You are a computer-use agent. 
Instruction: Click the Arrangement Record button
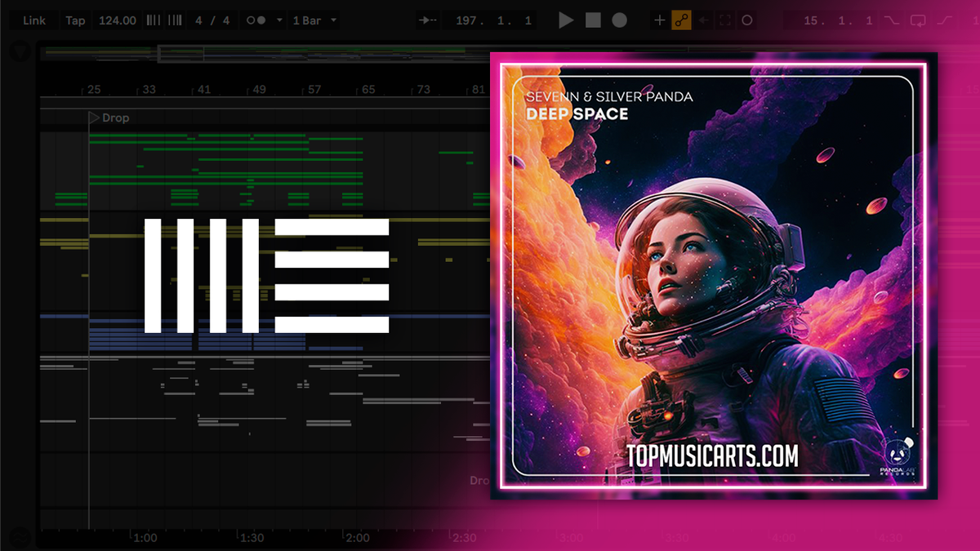click(x=620, y=20)
